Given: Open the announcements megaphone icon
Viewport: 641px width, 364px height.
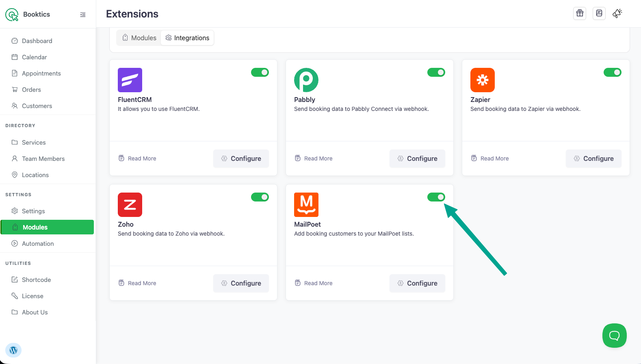Looking at the screenshot, I should [x=617, y=13].
